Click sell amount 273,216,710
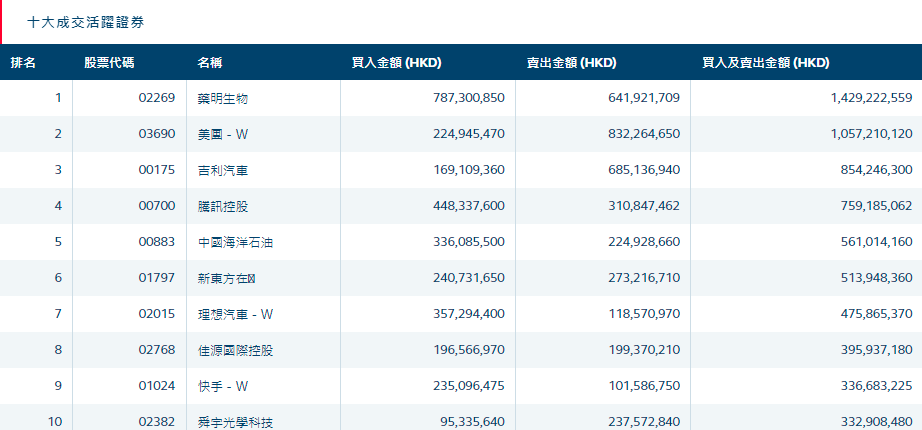922x430 pixels. pyautogui.click(x=644, y=278)
